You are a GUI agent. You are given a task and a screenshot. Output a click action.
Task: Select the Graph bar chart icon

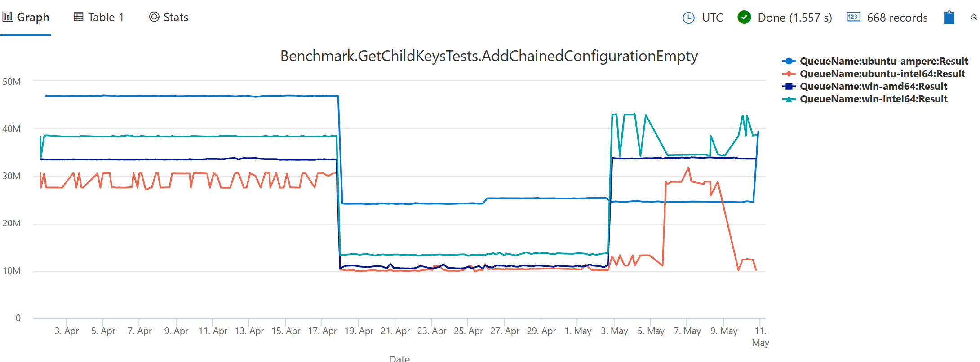(7, 17)
